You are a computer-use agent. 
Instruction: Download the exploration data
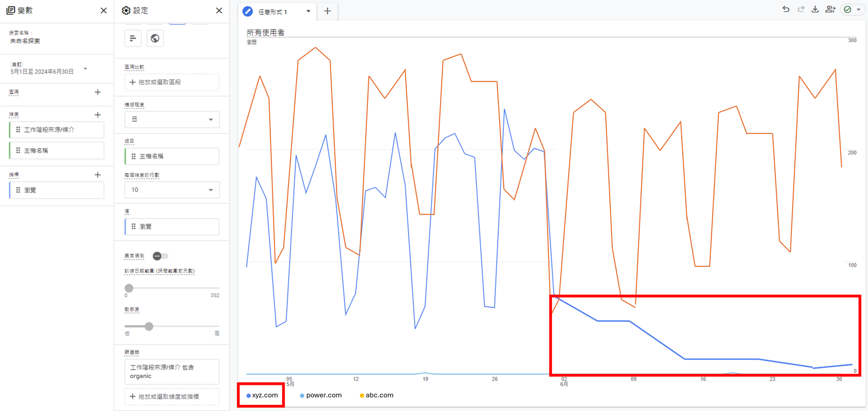tap(815, 9)
